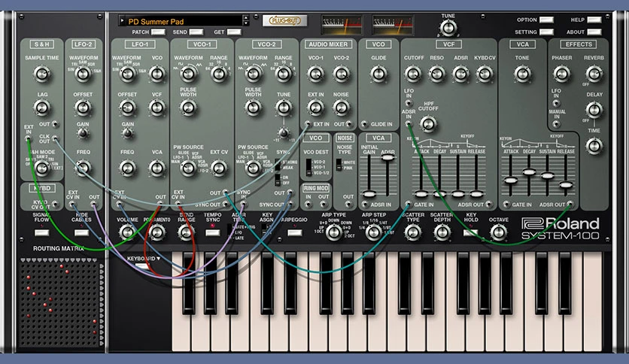
Task: Click the LFO-2 OFFSET knob
Action: coord(83,108)
